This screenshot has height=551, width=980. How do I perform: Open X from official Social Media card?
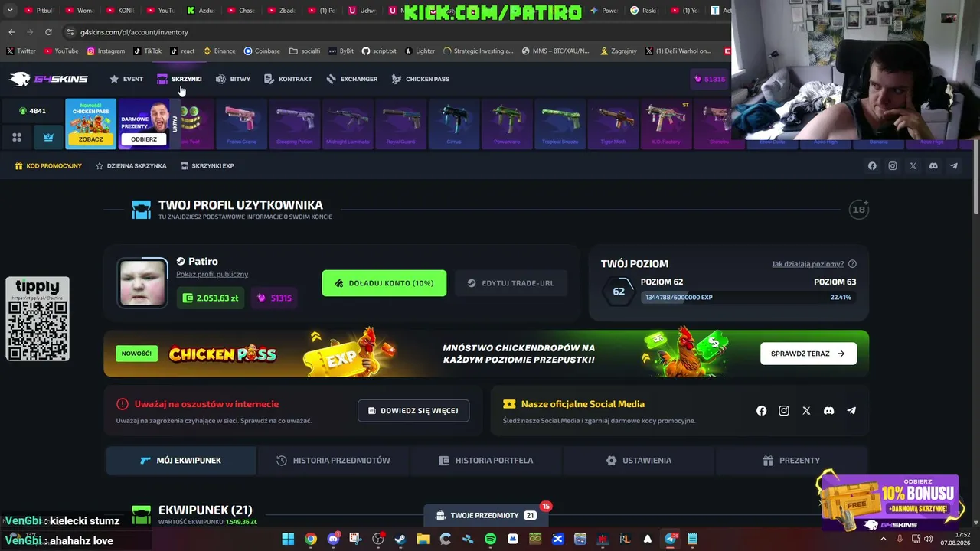(x=806, y=411)
